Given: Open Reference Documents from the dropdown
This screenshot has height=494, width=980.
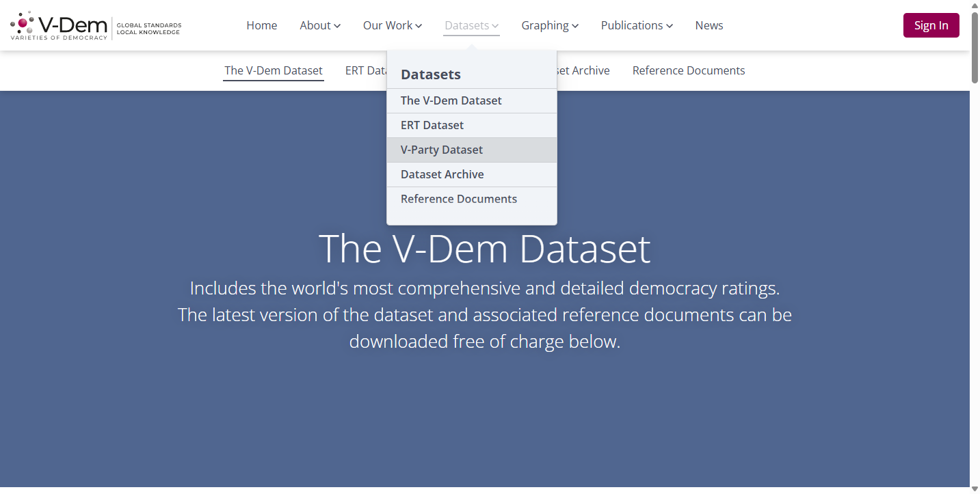Looking at the screenshot, I should (x=472, y=199).
